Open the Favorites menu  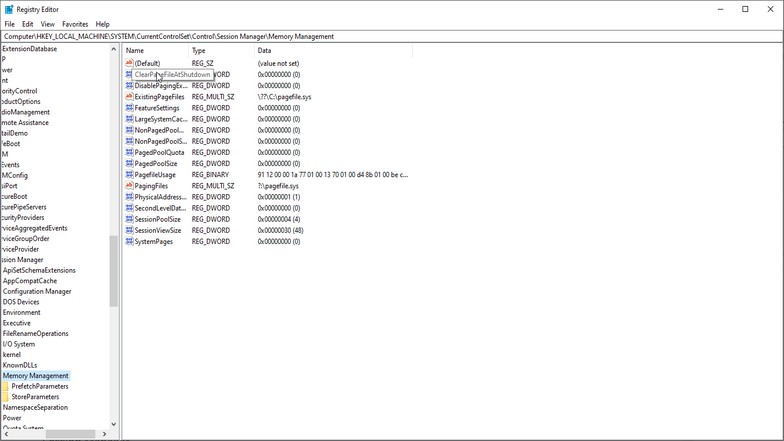pyautogui.click(x=75, y=24)
